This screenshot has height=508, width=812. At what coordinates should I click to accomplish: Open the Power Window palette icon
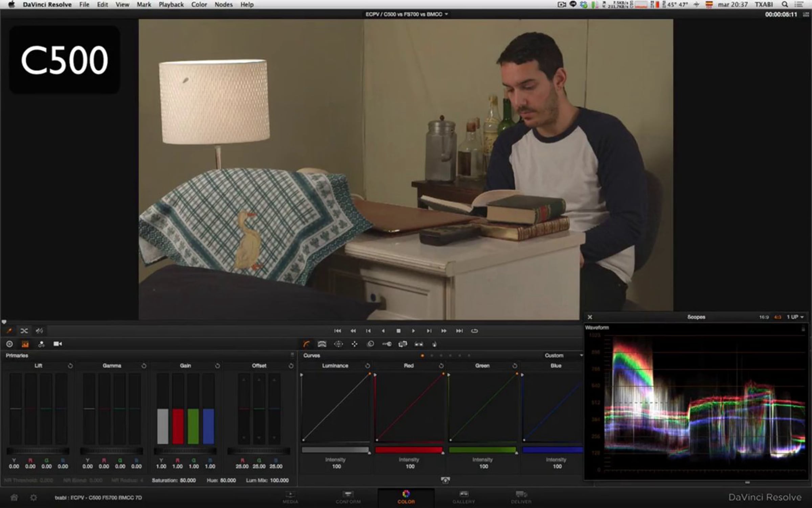[x=338, y=344]
